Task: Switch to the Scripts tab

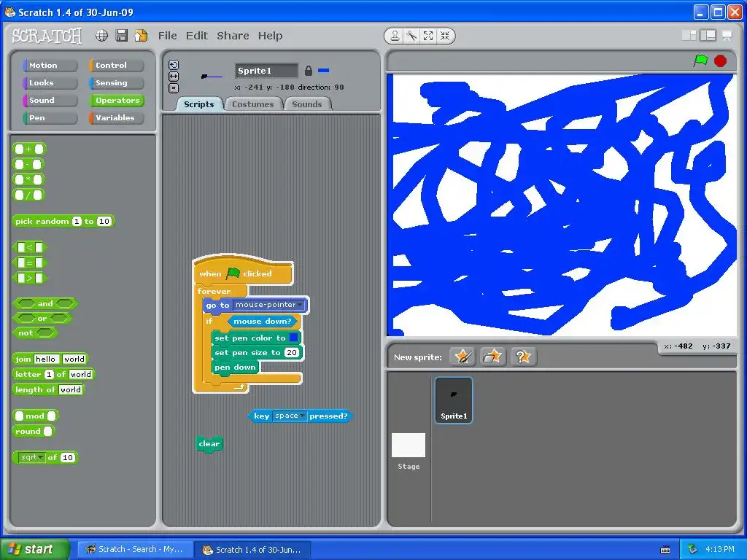Action: (199, 104)
